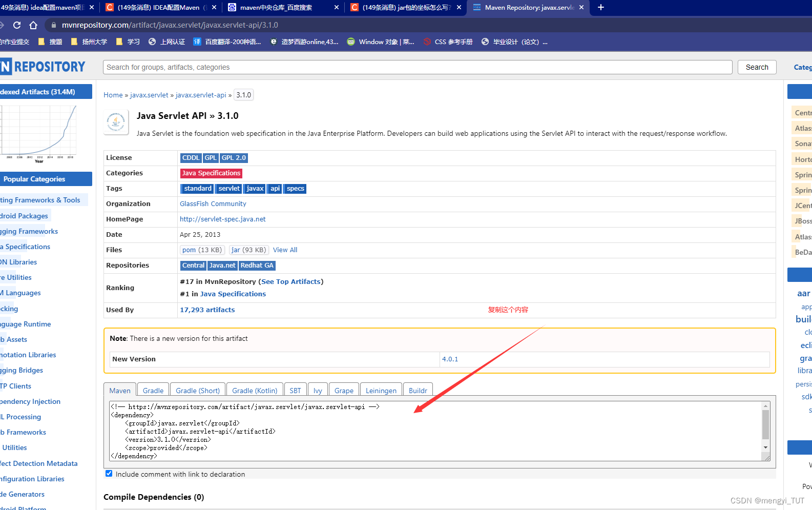Click the 'standard' tag
Viewport: 812px width, 510px height.
[x=197, y=189]
